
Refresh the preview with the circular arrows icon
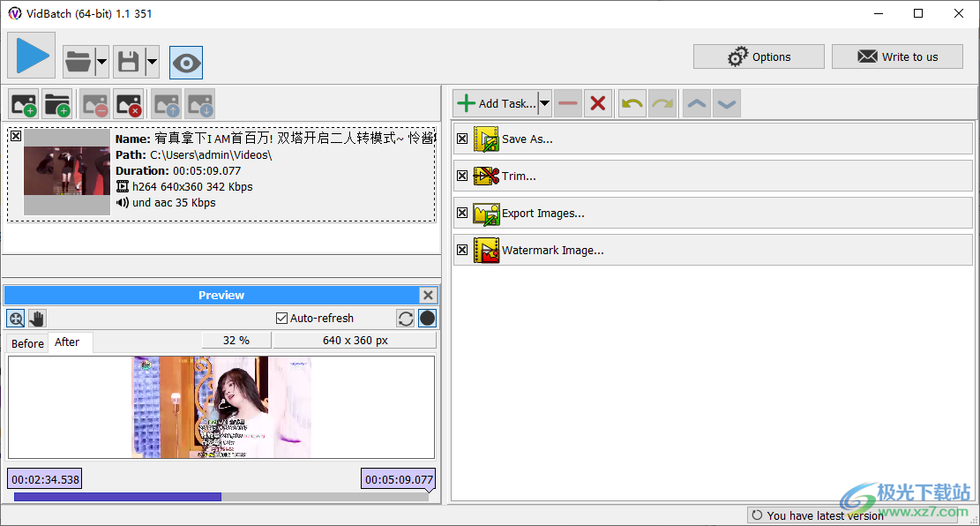pos(406,318)
